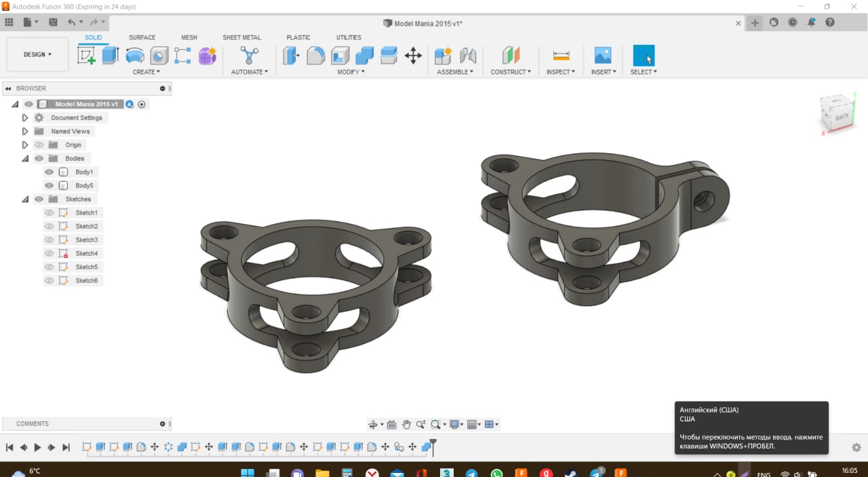Toggle visibility of the Sketches folder
The image size is (868, 477).
point(39,199)
